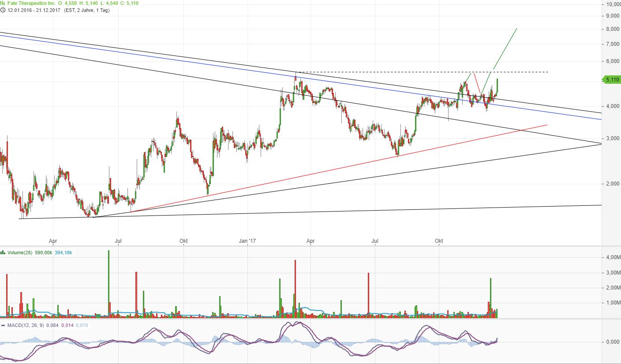Click the 0,000 level on MACD axis
621x364 pixels.
coord(611,342)
